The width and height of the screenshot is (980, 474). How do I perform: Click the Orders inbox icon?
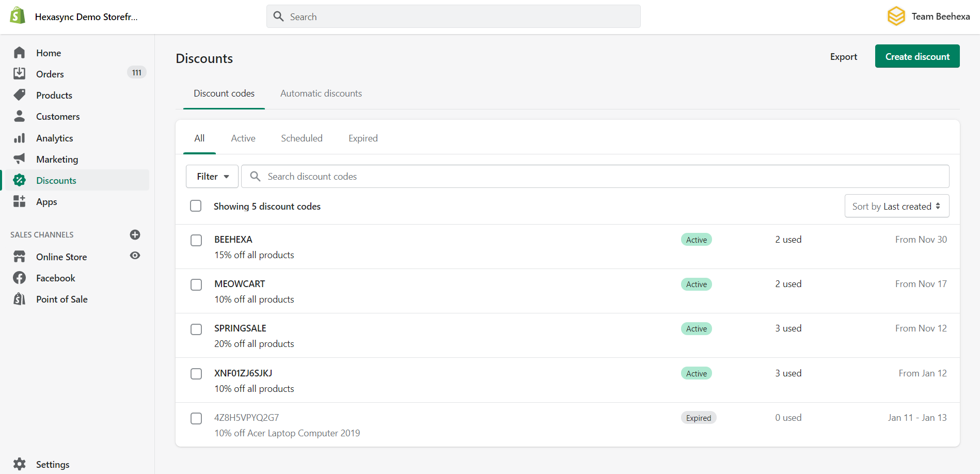(x=19, y=74)
